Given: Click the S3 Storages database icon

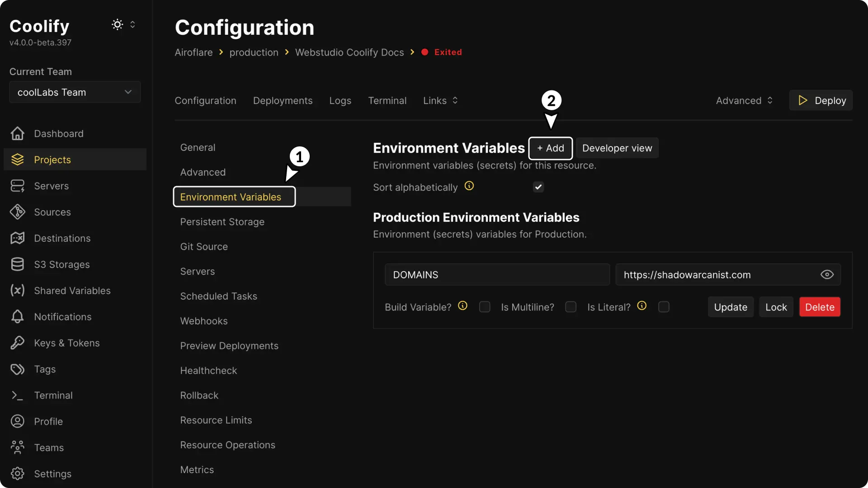Looking at the screenshot, I should pyautogui.click(x=17, y=264).
